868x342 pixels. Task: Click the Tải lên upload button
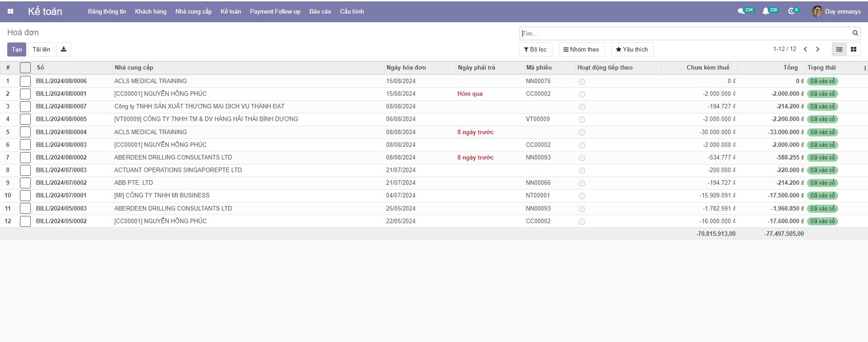click(x=41, y=49)
